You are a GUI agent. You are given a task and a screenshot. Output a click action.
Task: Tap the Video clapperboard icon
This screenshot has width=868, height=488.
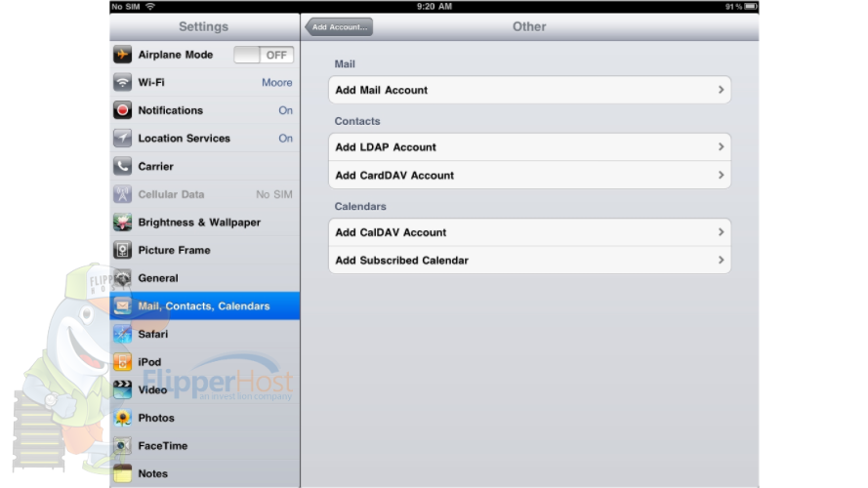click(122, 389)
